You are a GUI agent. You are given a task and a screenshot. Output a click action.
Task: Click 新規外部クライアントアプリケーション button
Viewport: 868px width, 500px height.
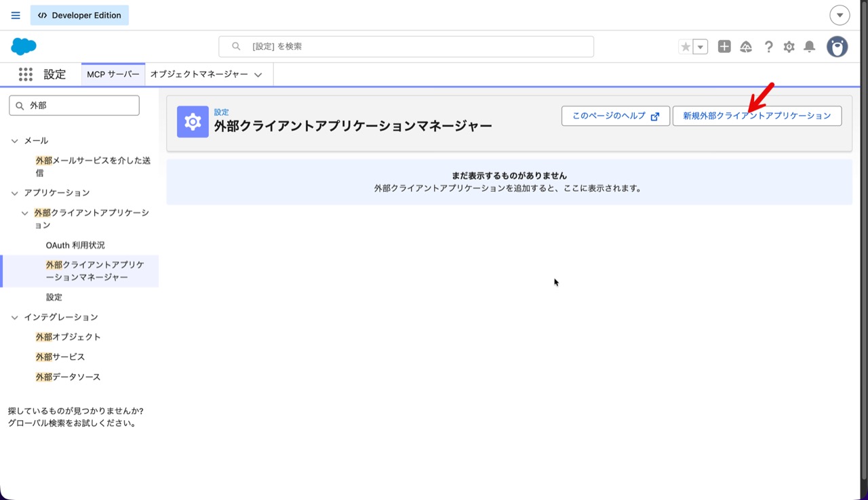point(757,116)
